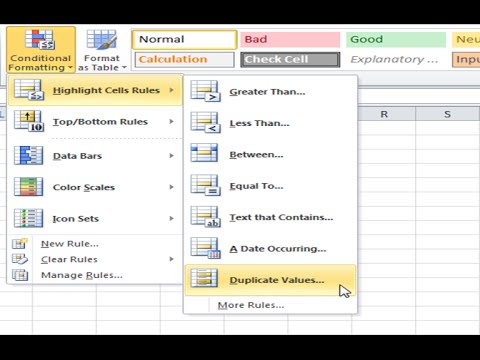Click the Text that Contains icon
480x360 pixels.
pos(205,217)
